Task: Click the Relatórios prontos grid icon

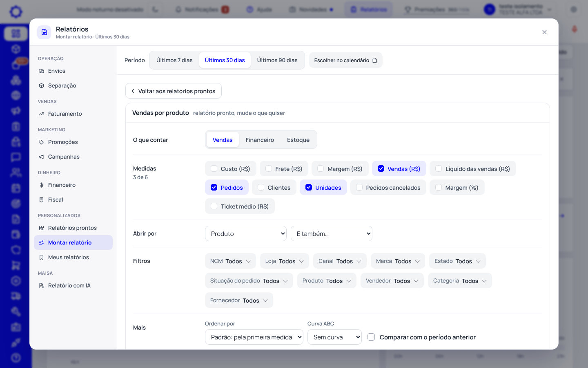Action: (41, 228)
